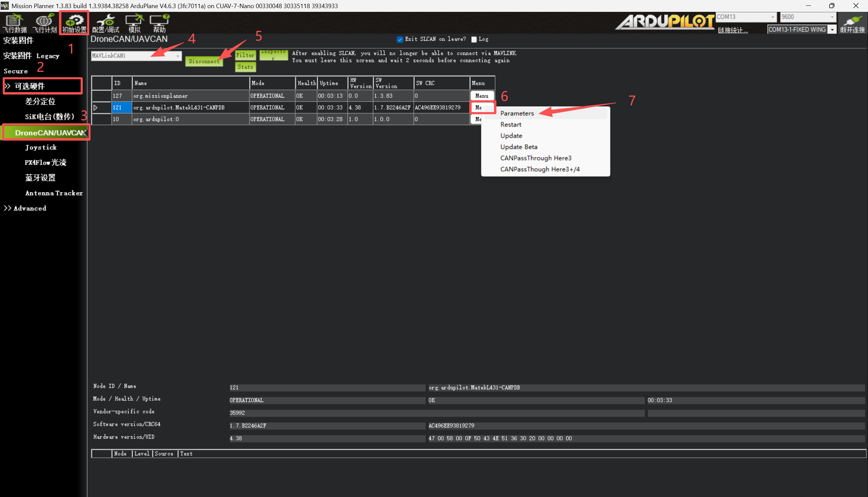Click the Inspector button

tap(273, 55)
